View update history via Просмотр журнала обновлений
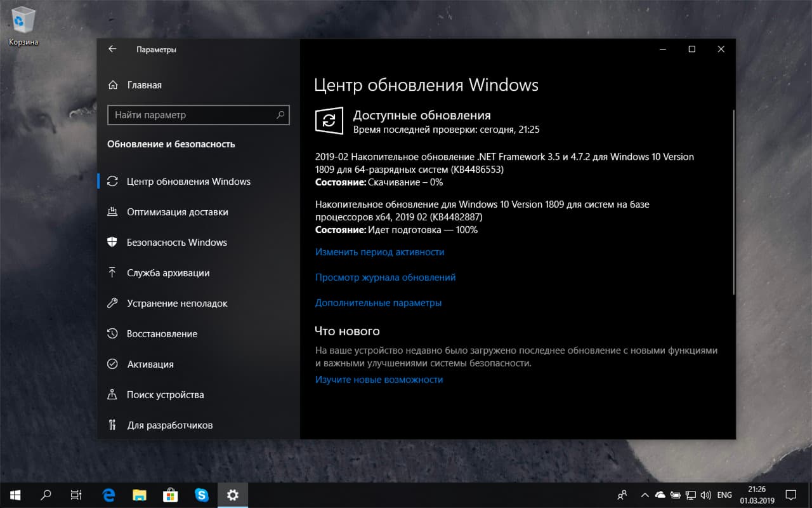Image resolution: width=812 pixels, height=508 pixels. coord(385,277)
